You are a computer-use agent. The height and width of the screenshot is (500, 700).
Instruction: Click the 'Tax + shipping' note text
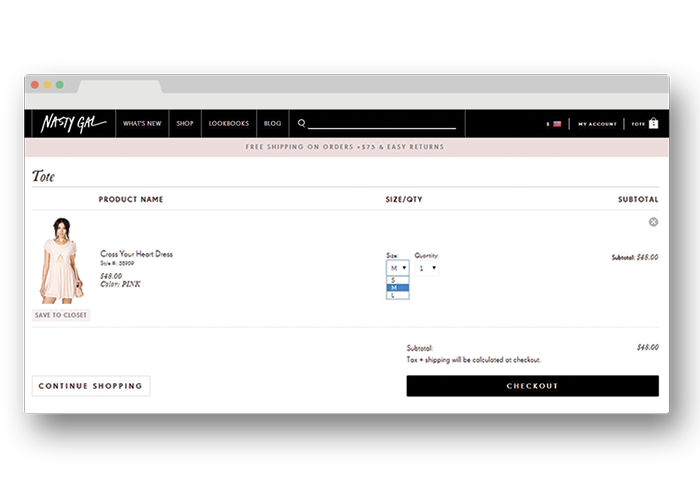[x=474, y=359]
